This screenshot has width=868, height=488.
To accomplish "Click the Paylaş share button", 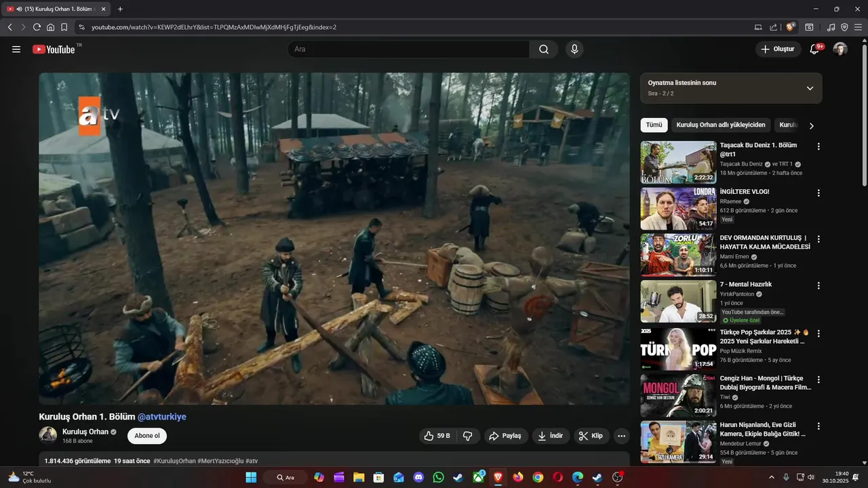I will click(506, 436).
